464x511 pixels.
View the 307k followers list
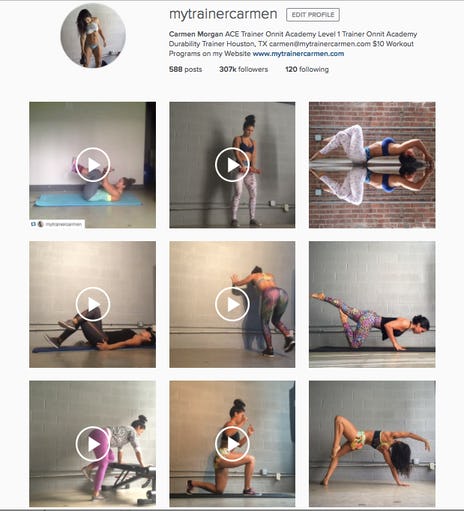point(244,69)
